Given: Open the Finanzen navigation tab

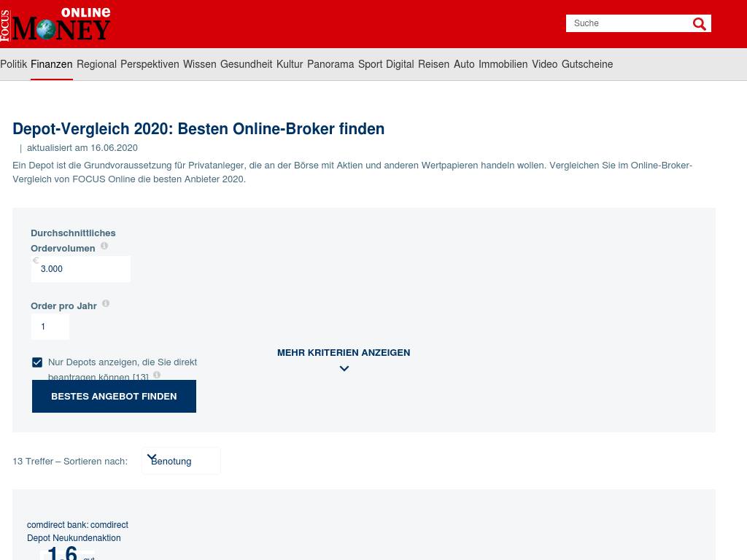Looking at the screenshot, I should point(51,64).
